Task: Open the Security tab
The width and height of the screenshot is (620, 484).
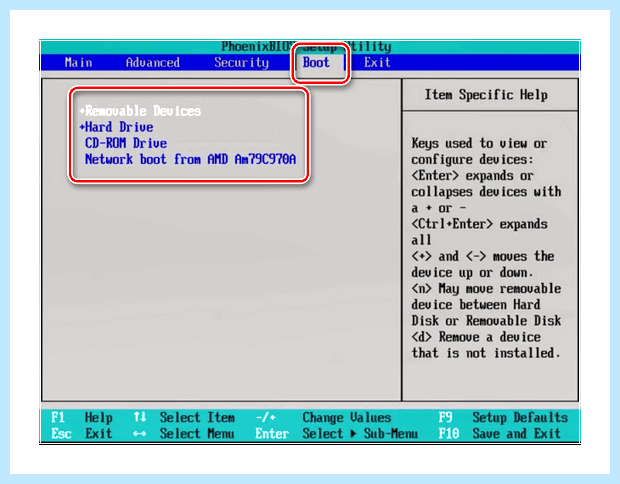Action: pos(241,62)
